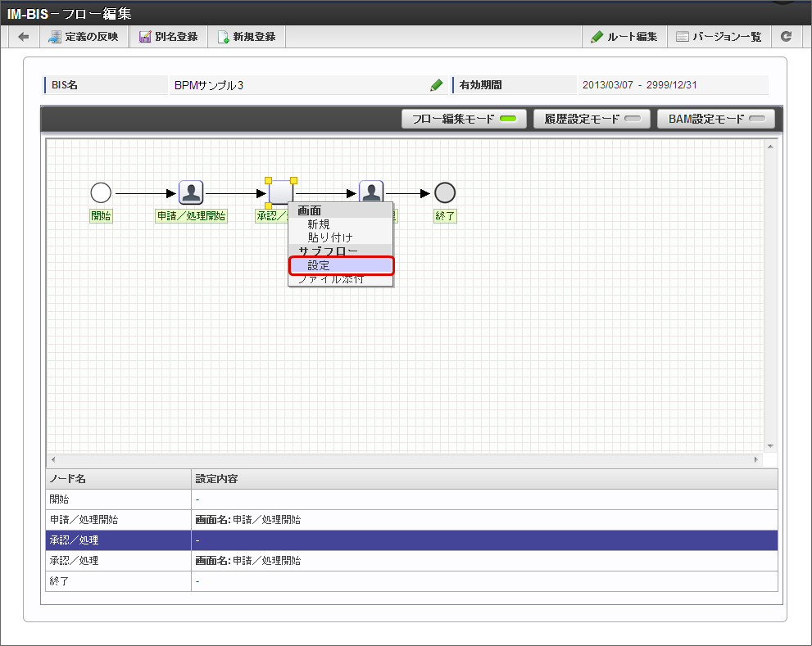Select the second 承認/処理 user node icon

click(371, 192)
